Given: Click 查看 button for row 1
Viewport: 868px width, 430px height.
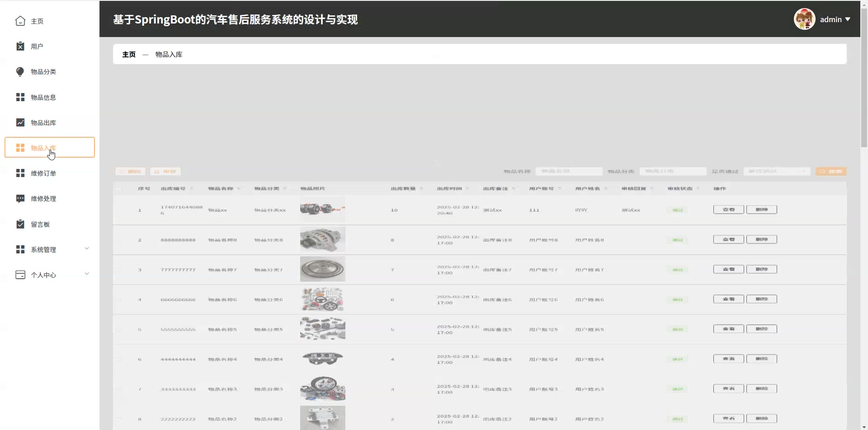Looking at the screenshot, I should pyautogui.click(x=728, y=210).
